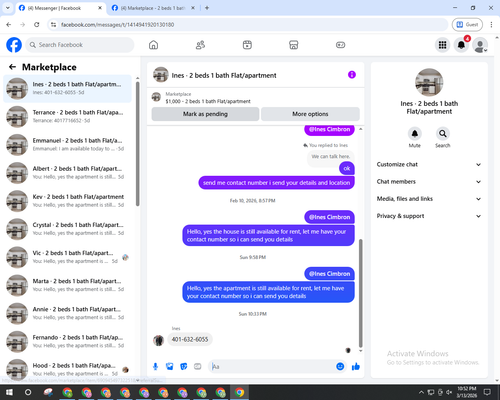Open Terrance conversation in list
Image resolution: width=500 pixels, height=400 pixels.
(67, 116)
